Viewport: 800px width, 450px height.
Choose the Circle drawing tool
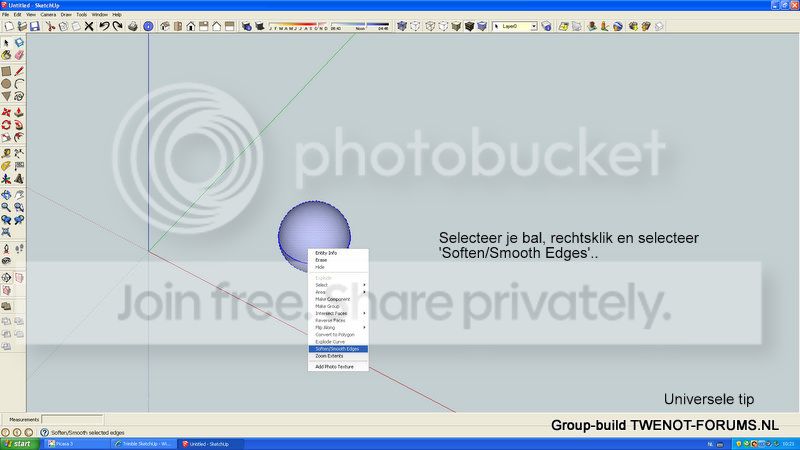(6, 84)
